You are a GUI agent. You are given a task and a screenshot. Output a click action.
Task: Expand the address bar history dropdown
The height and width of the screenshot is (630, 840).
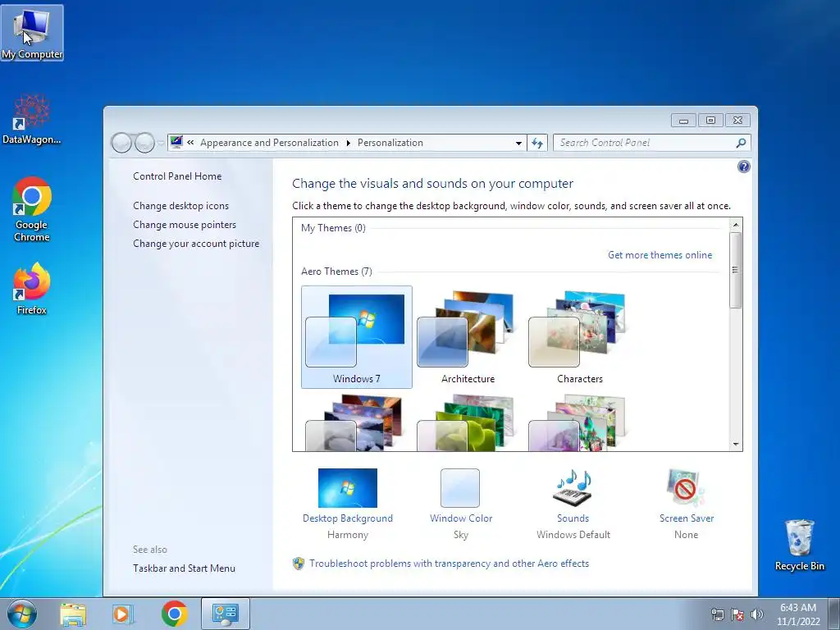(x=518, y=143)
